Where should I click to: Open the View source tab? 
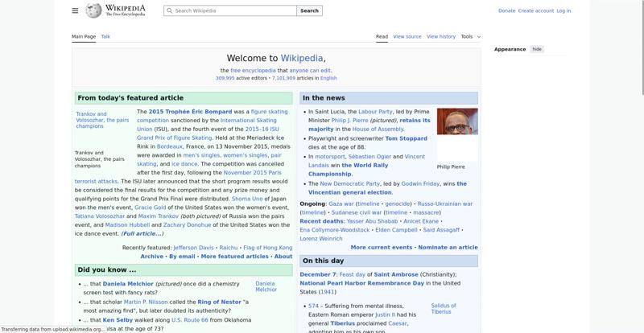point(407,36)
